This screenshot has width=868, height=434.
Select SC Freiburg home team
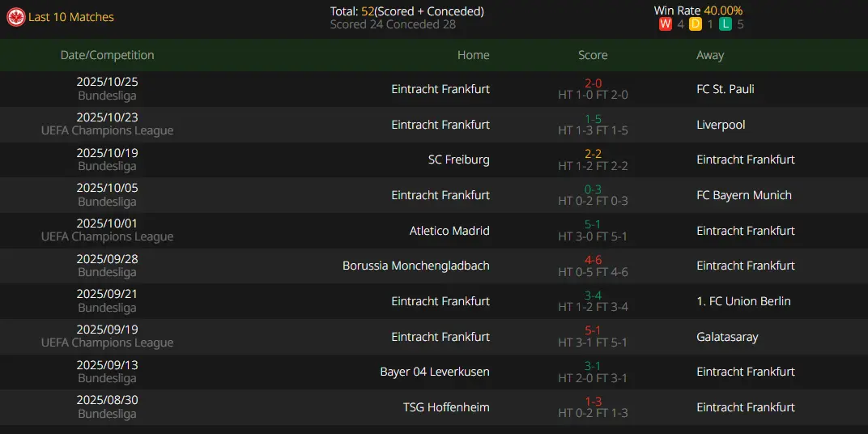[x=458, y=160]
